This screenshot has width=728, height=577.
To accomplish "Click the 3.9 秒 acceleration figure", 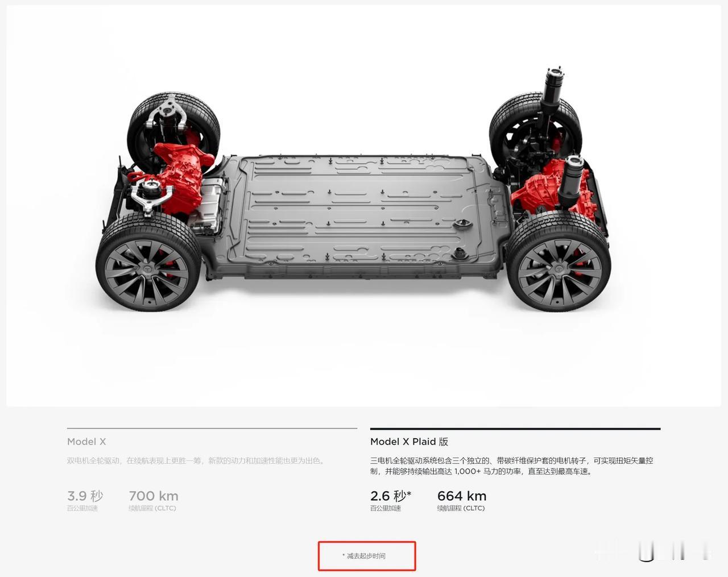I will (x=85, y=496).
